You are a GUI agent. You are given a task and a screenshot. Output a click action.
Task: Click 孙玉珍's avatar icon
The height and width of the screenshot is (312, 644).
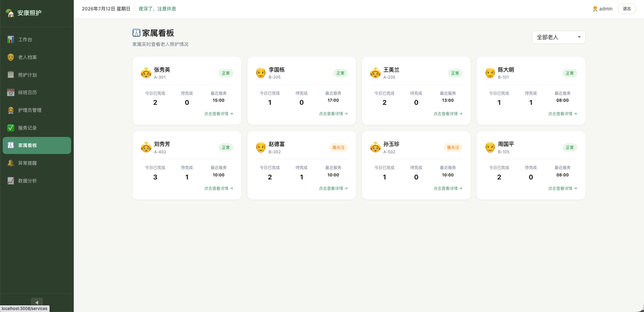[375, 147]
